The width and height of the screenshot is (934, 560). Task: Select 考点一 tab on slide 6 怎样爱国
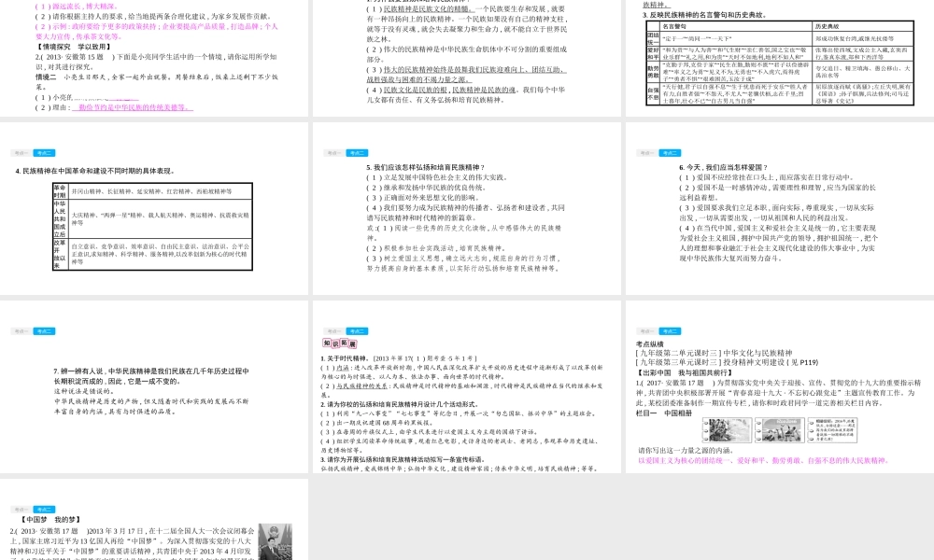click(x=646, y=153)
